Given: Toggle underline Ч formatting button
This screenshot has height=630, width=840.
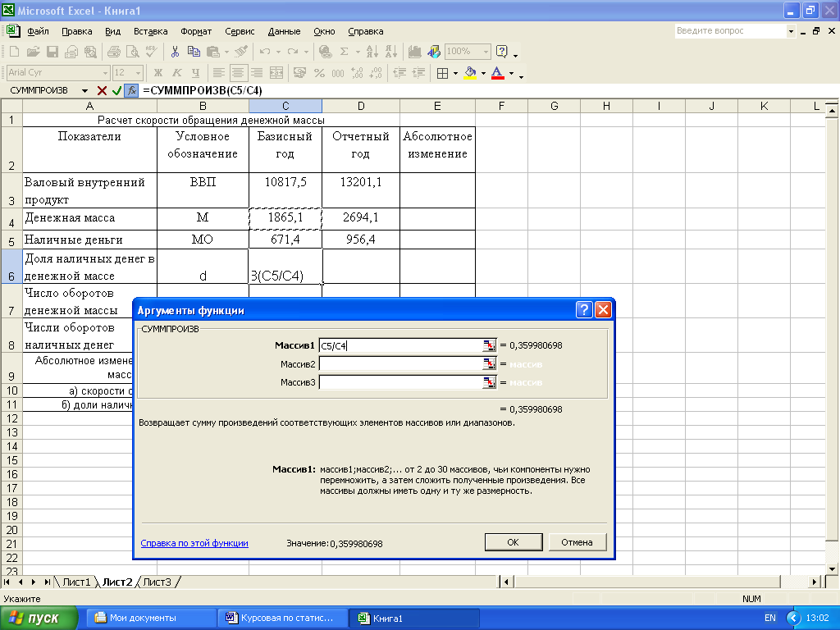Looking at the screenshot, I should tap(195, 73).
